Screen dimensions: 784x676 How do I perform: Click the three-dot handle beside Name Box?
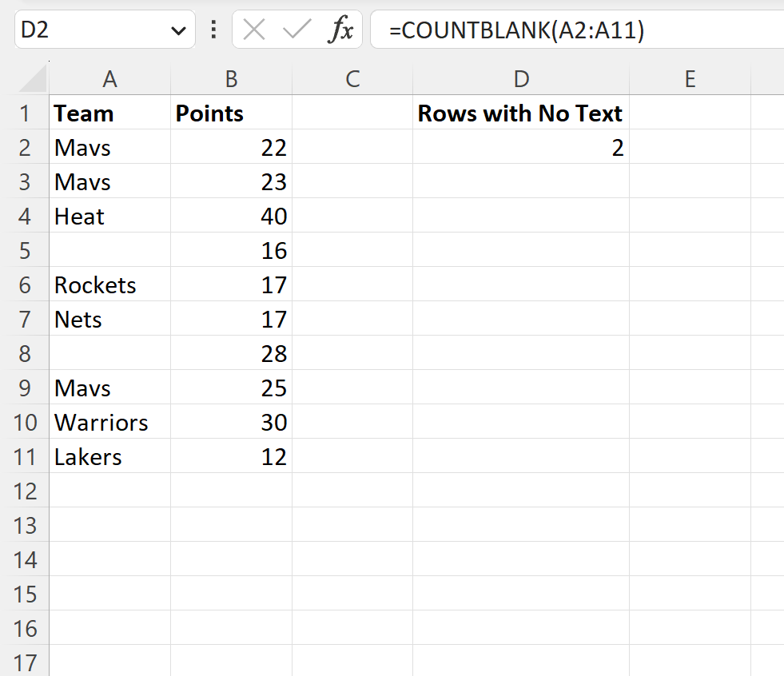point(213,30)
